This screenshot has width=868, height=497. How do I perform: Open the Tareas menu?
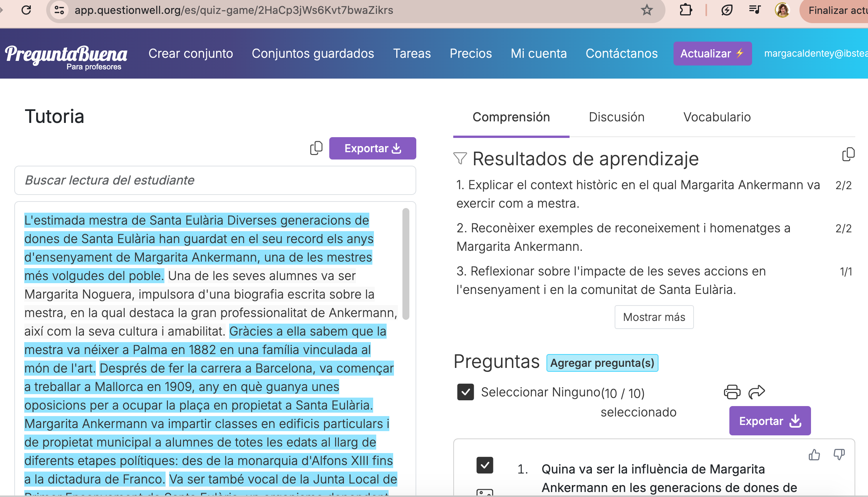(412, 54)
